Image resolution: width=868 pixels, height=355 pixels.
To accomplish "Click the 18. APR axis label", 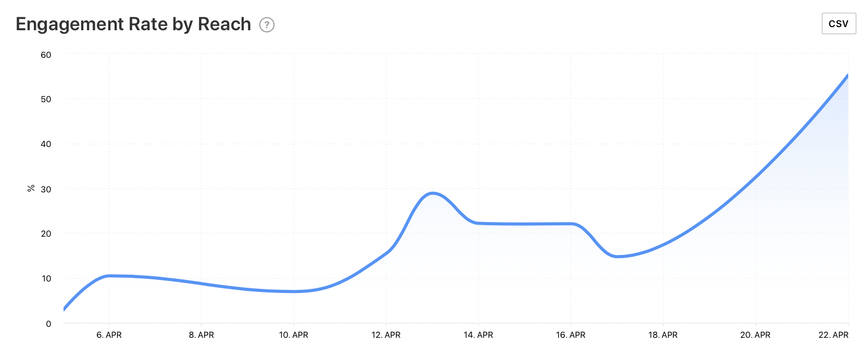I will (x=663, y=335).
